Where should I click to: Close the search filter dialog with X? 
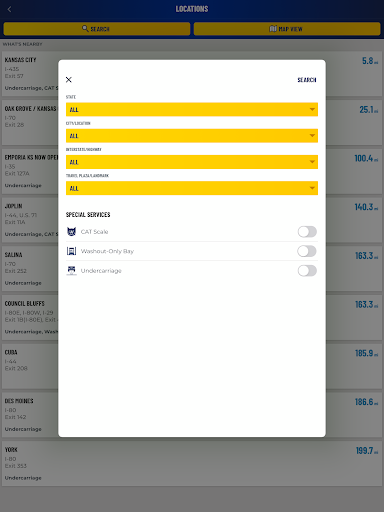click(x=69, y=80)
